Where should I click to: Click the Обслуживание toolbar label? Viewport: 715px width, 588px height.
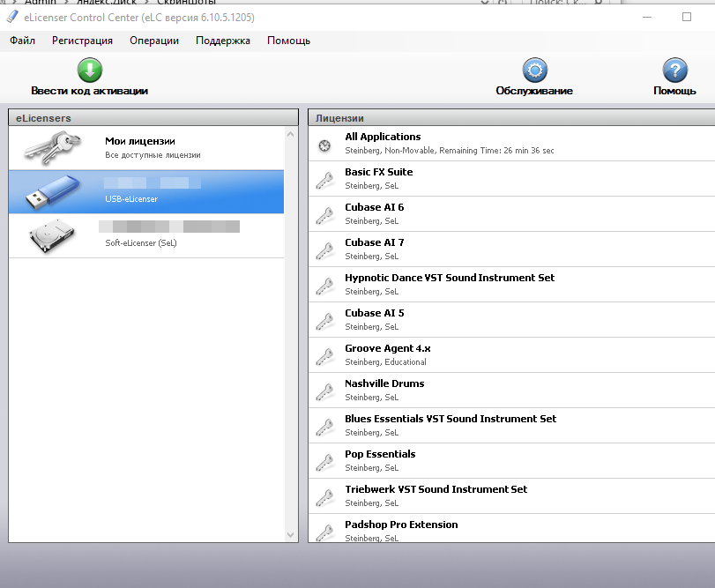[534, 91]
